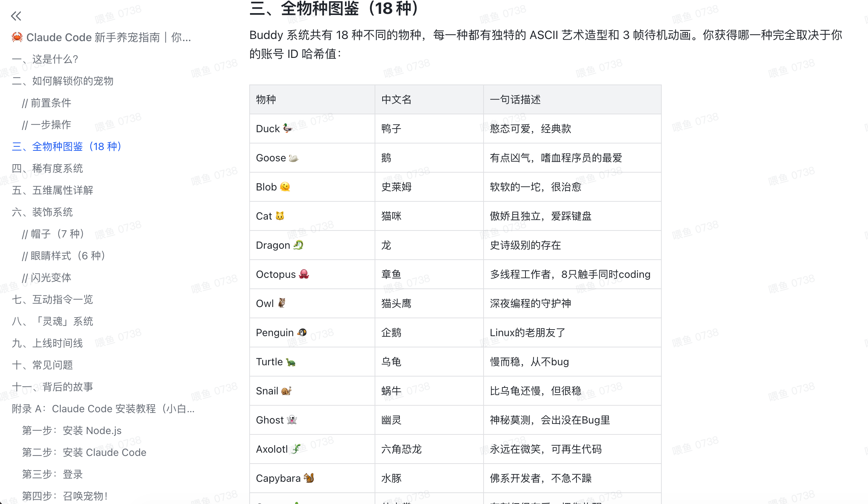
Task: Go to // 前置条件 subsection
Action: point(46,103)
